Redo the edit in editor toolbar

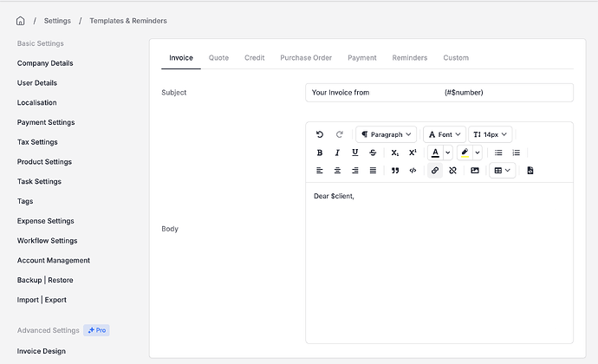(339, 134)
